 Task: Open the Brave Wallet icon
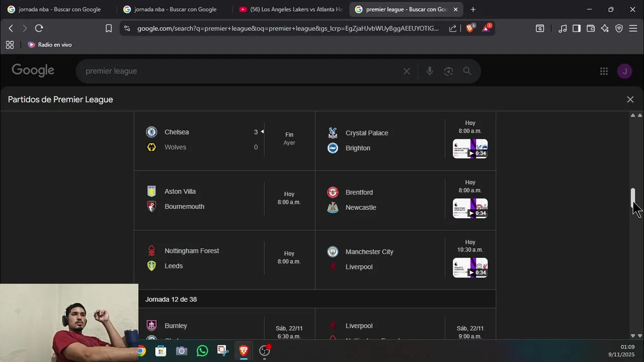[x=591, y=29]
